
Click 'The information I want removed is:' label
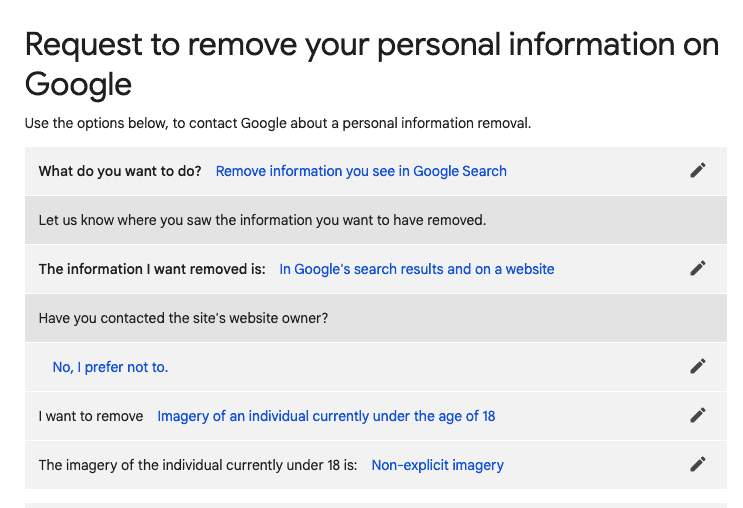pyautogui.click(x=152, y=269)
